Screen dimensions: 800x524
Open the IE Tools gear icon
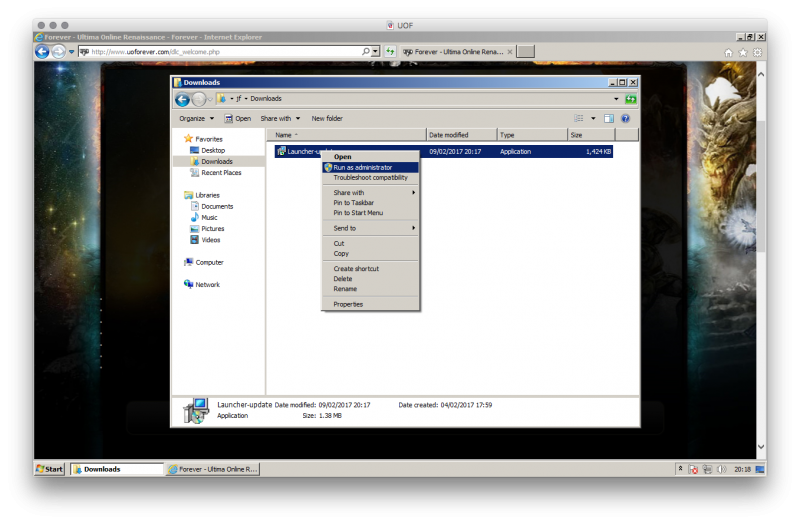[x=758, y=52]
